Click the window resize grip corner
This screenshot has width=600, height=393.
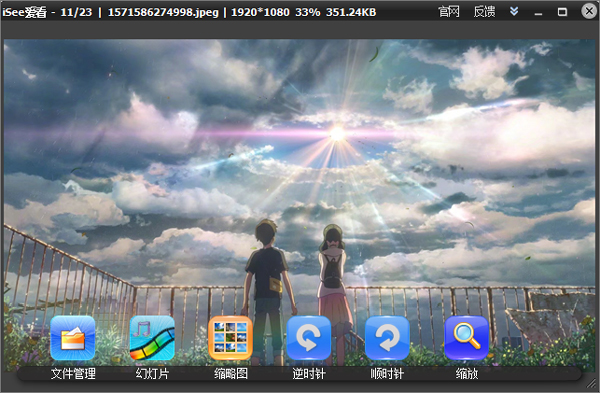592,383
